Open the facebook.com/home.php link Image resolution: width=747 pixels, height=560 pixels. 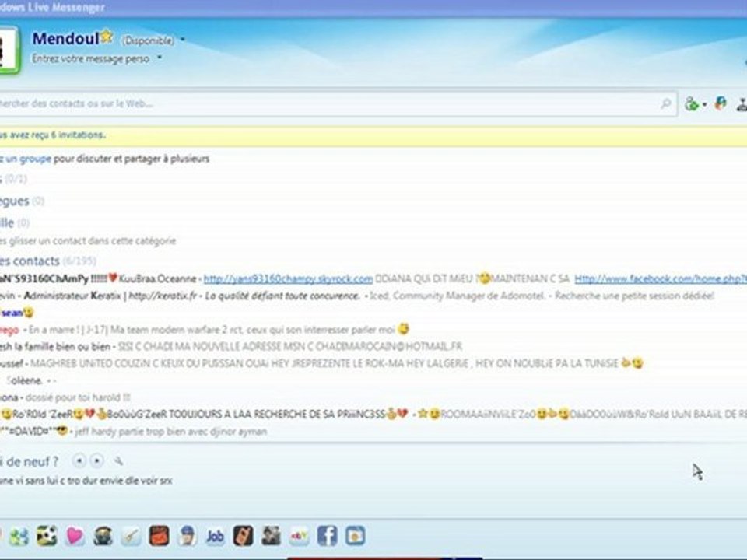click(661, 279)
